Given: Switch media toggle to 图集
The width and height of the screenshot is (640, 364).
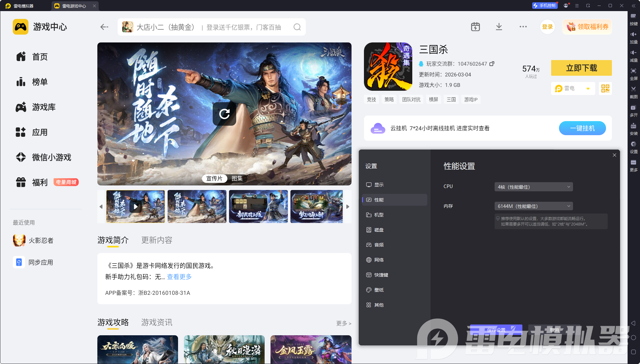Looking at the screenshot, I should coord(237,179).
